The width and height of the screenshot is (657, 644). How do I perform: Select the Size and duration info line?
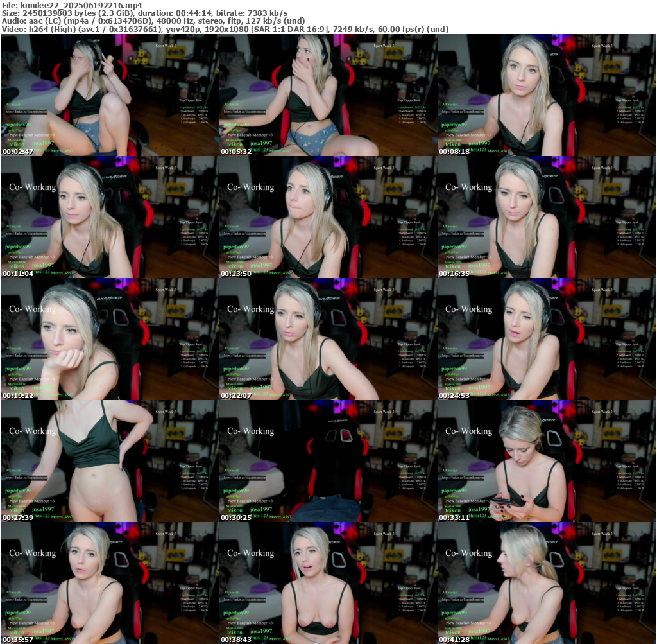pos(145,13)
